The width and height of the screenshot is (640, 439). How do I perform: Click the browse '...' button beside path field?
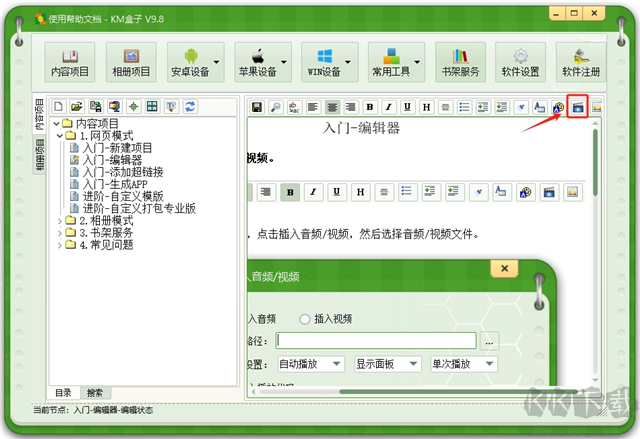(489, 341)
